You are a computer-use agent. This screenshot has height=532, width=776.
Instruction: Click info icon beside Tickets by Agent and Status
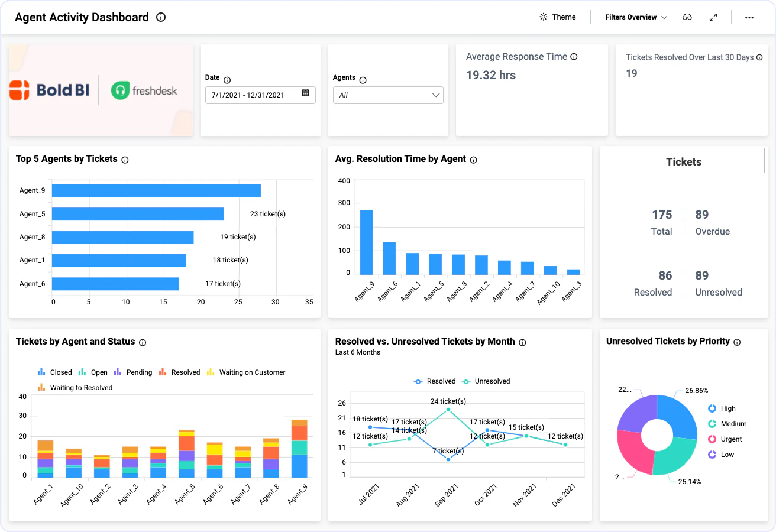click(x=143, y=342)
